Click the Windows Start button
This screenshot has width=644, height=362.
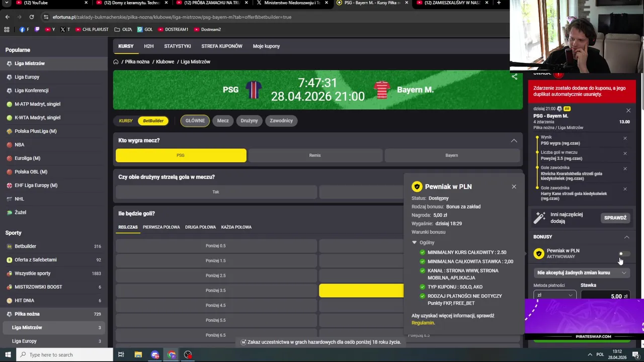pos(8,354)
